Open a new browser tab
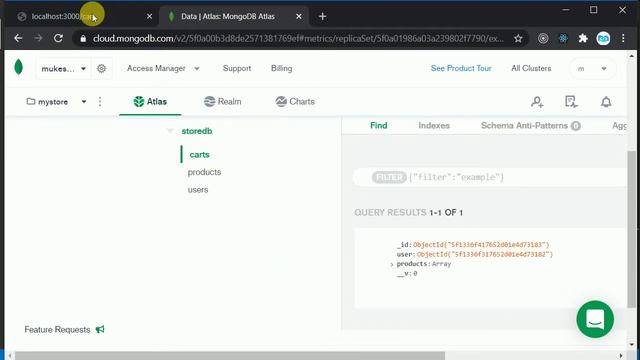 click(322, 16)
